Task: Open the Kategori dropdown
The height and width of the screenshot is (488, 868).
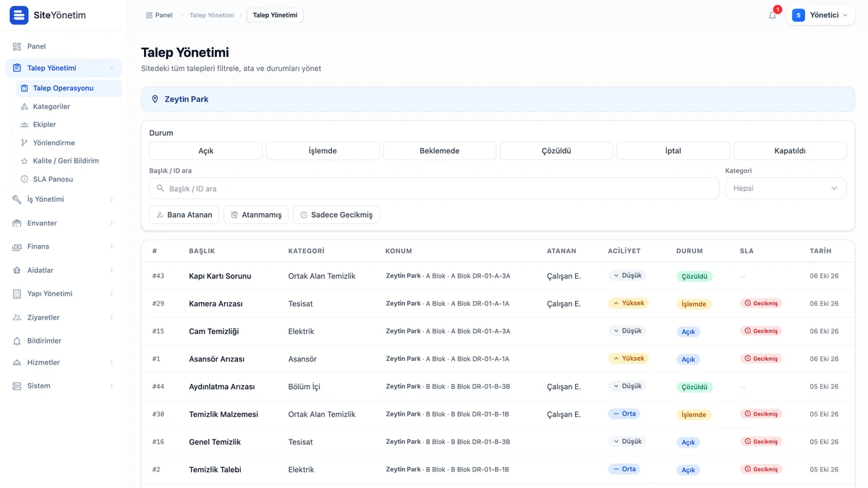Action: coord(786,188)
